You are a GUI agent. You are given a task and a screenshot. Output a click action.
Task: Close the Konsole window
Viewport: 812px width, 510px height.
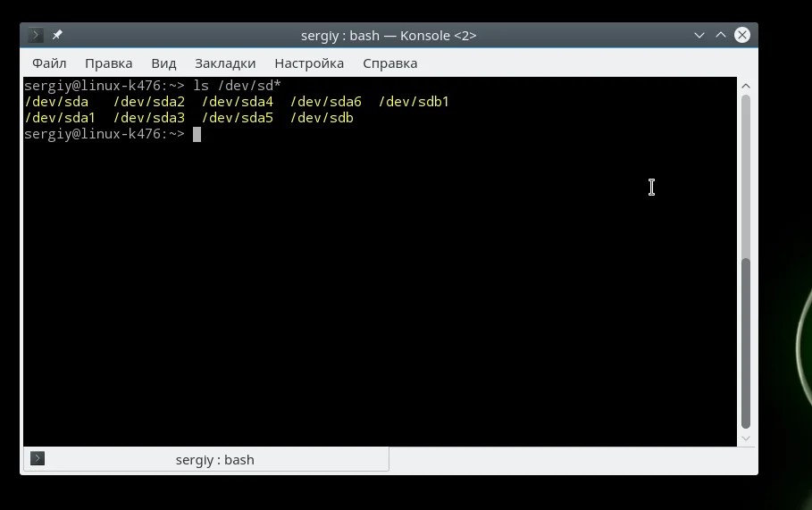pyautogui.click(x=742, y=35)
